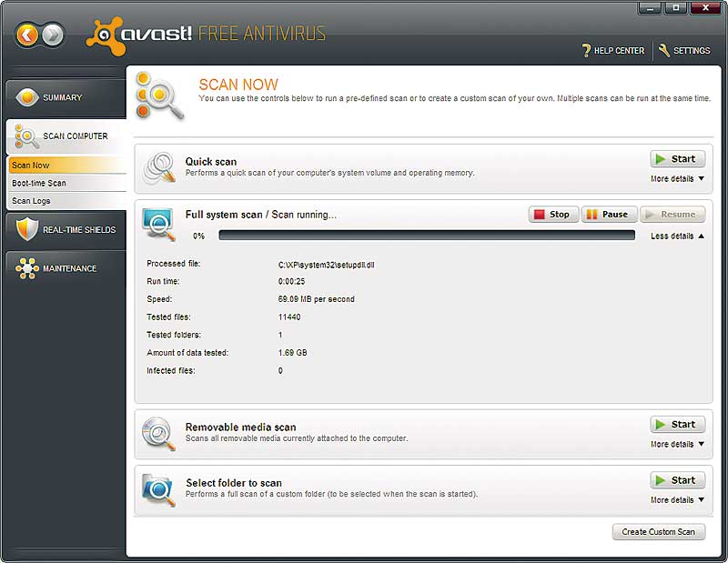The image size is (728, 563).
Task: Expand More details for Select folder to scan
Action: click(677, 500)
